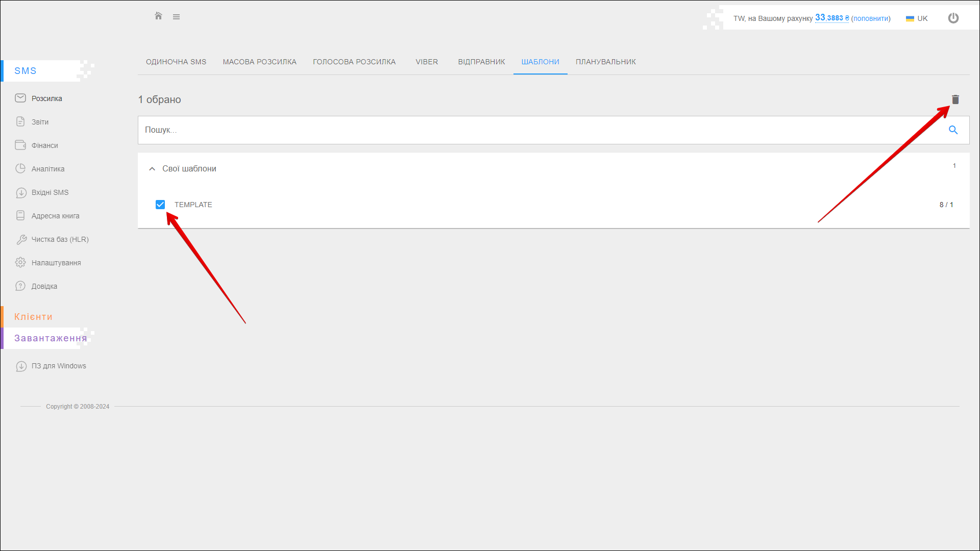The width and height of the screenshot is (980, 551).
Task: Click the search magnifier icon
Action: [952, 130]
